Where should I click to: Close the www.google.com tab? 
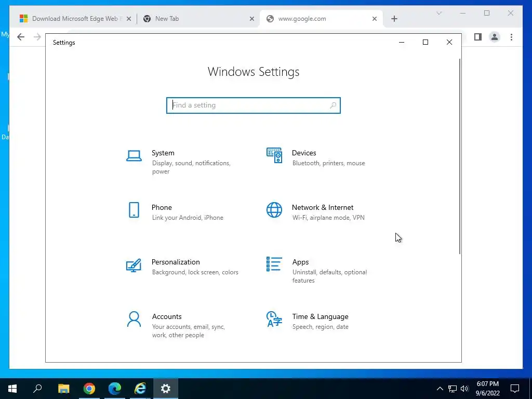[x=375, y=19]
